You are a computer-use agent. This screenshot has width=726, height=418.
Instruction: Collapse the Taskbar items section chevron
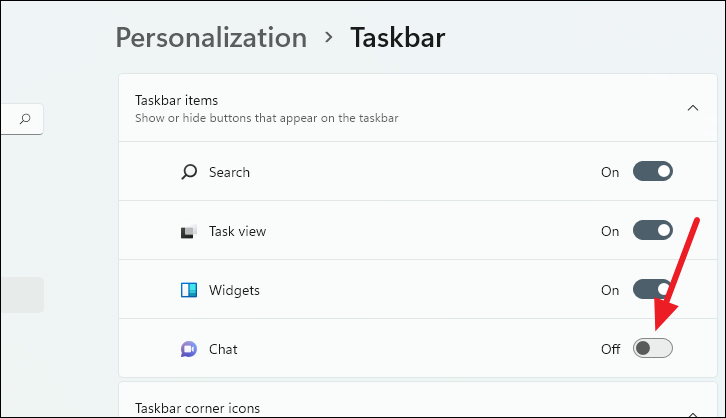pyautogui.click(x=693, y=108)
